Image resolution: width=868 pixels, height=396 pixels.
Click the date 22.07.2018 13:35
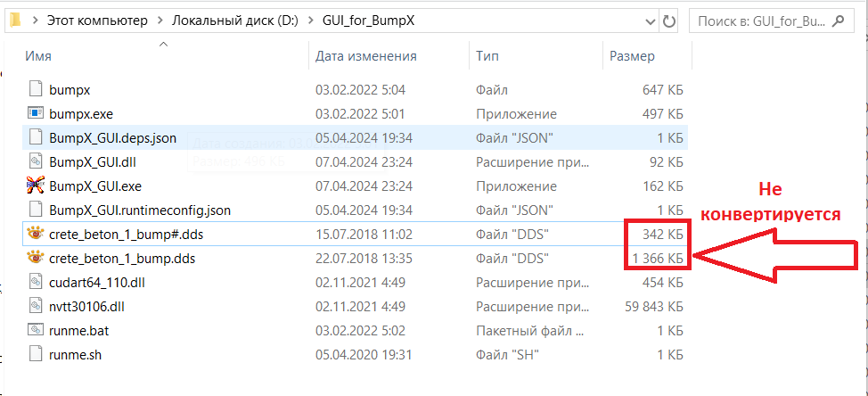point(364,258)
